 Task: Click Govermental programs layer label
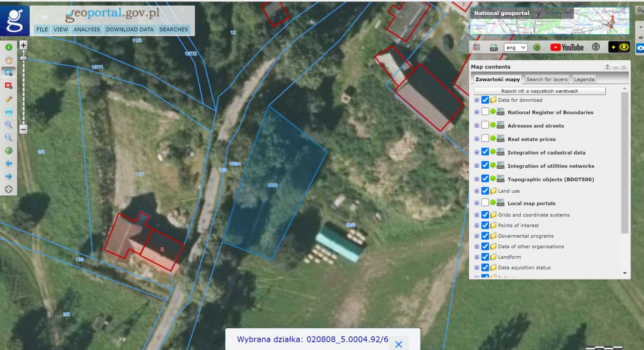pyautogui.click(x=526, y=236)
